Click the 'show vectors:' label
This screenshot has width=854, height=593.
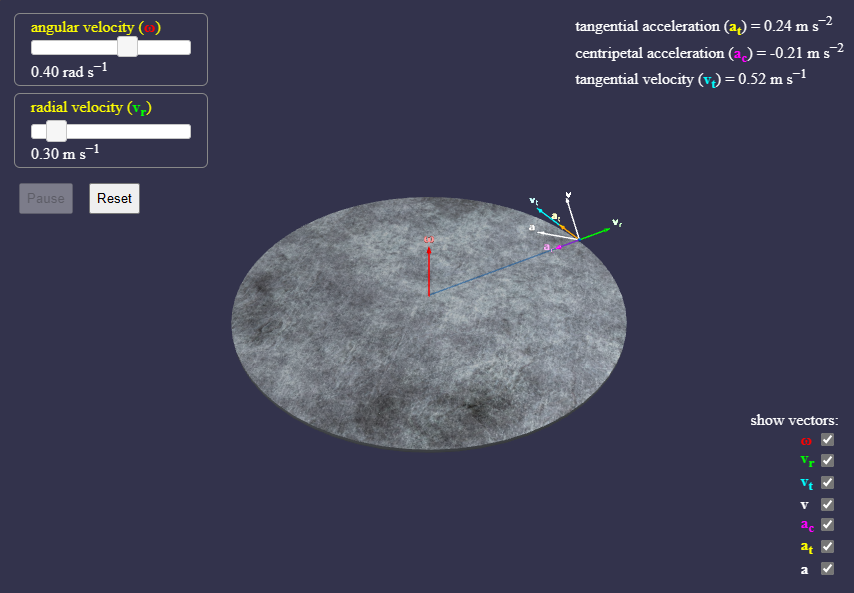pos(794,420)
